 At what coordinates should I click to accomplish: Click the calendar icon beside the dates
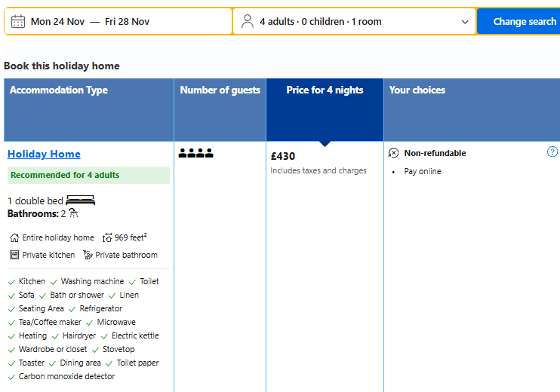[x=18, y=21]
